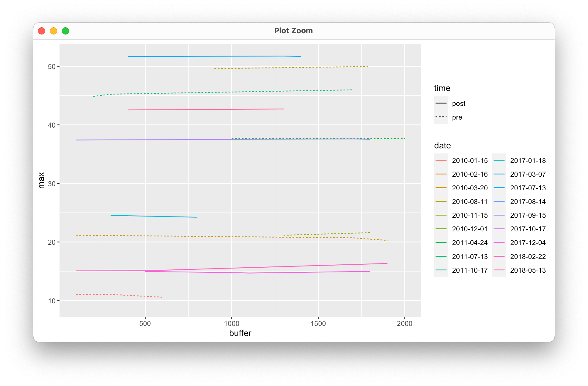The width and height of the screenshot is (588, 386).
Task: Click the 1000 x-axis tick label
Action: pos(232,324)
